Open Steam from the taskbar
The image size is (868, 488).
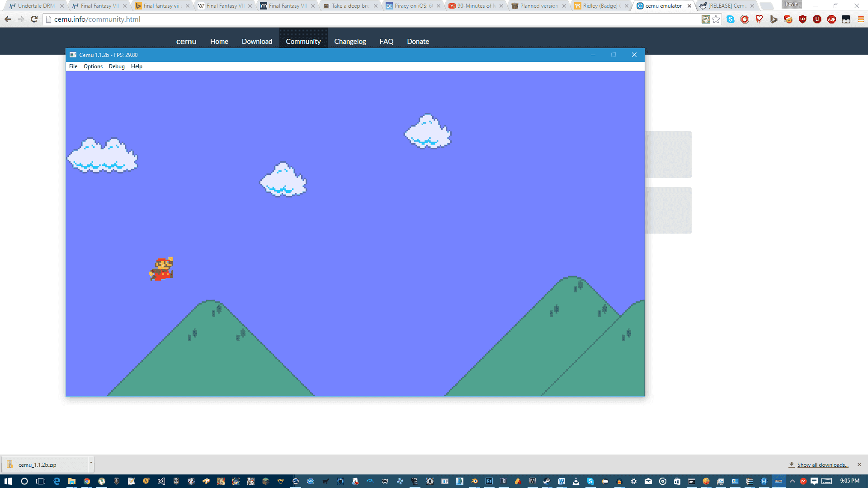click(547, 481)
